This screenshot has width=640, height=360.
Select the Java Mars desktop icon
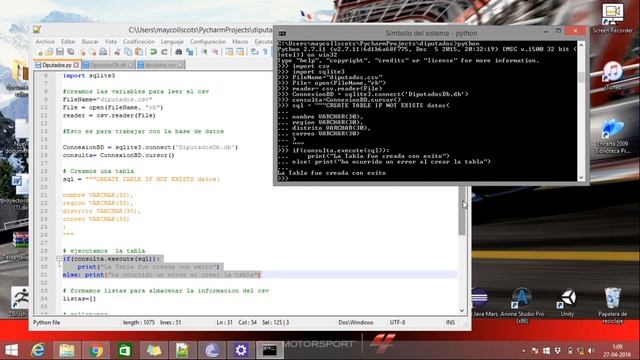484,302
